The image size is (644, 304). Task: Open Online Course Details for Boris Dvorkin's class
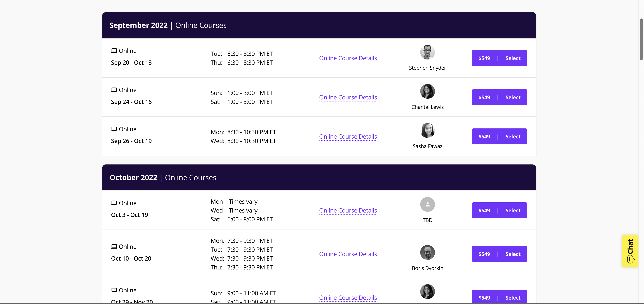pyautogui.click(x=348, y=254)
